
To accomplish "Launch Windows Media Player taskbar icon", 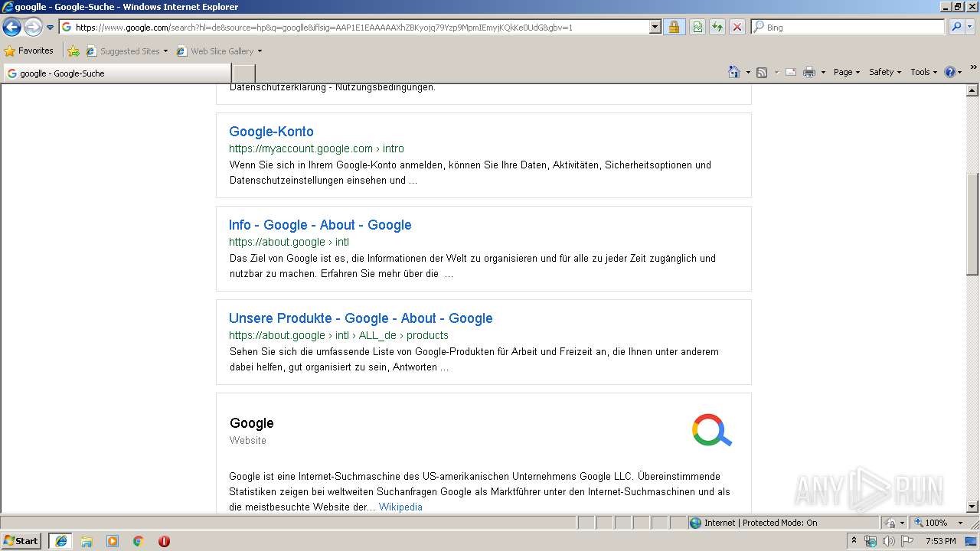I will pyautogui.click(x=113, y=541).
